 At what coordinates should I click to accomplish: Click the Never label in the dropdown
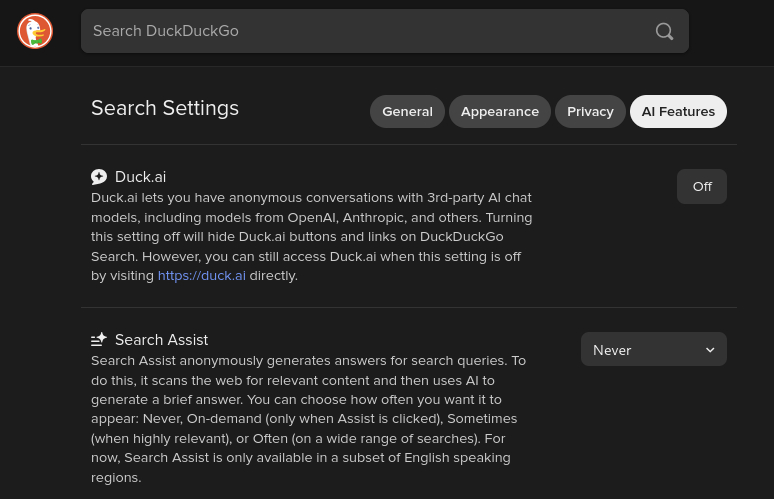[x=612, y=350]
